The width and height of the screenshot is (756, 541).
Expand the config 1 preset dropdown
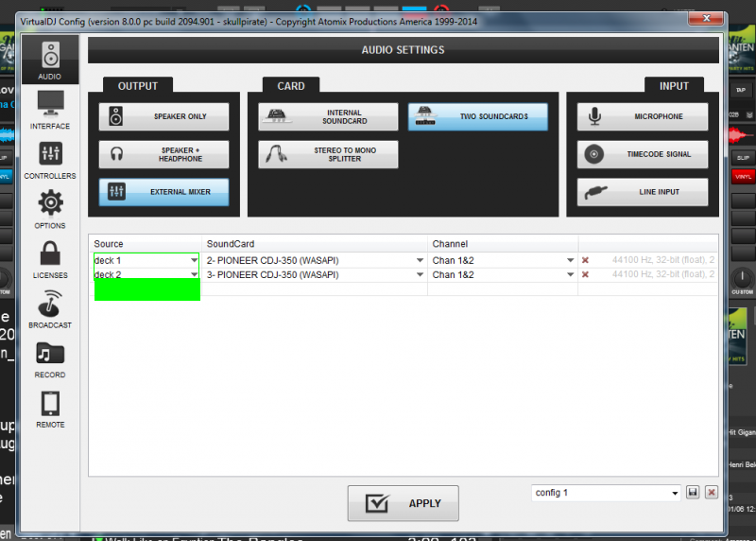(x=675, y=493)
